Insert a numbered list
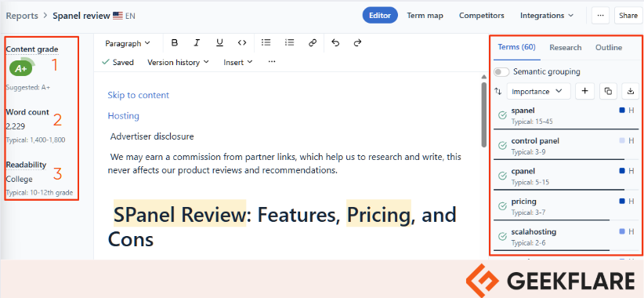644x298 pixels. (x=290, y=43)
